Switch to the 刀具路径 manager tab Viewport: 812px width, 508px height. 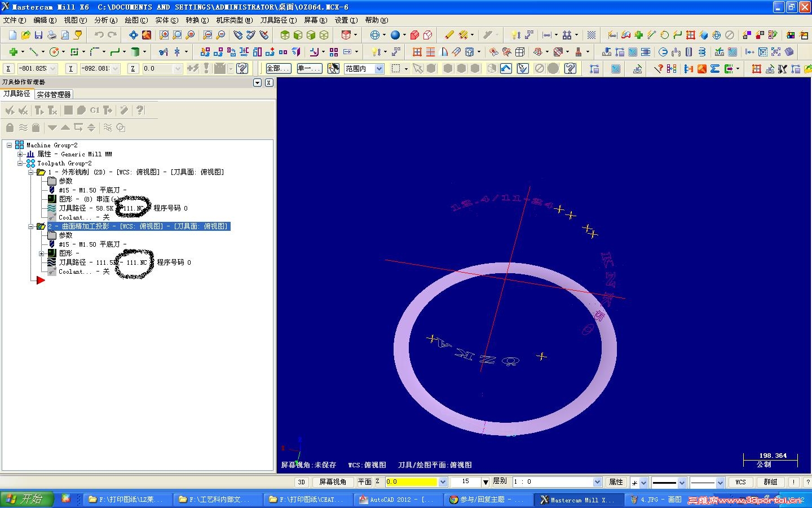[x=17, y=94]
